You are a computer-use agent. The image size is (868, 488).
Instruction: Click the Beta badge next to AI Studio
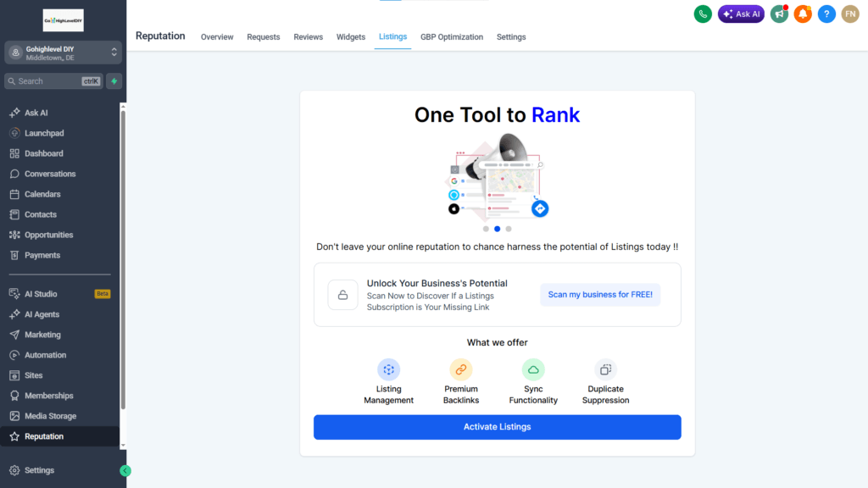click(x=103, y=294)
